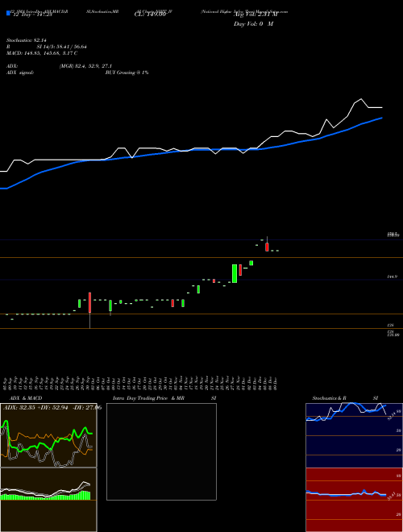Click the 'Stochastics & R' panel title
Screen dimensions: 403x532
click(x=330, y=398)
